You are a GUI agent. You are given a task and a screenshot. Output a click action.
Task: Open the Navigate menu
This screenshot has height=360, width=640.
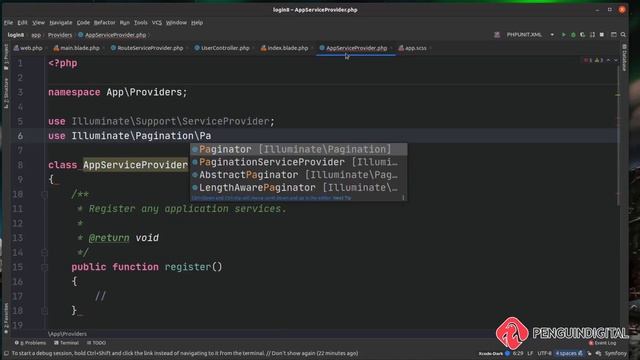60,22
